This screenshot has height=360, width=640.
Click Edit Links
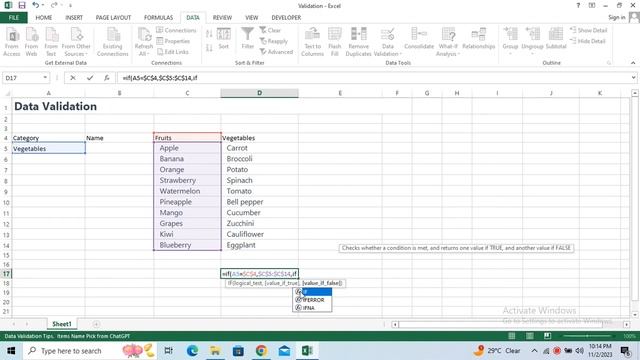tap(173, 52)
